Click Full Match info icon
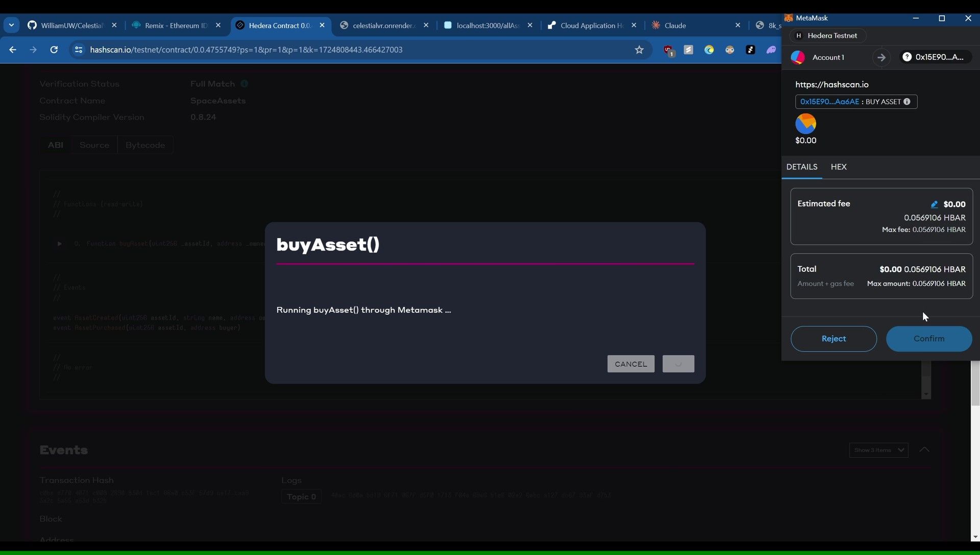Viewport: 980px width, 555px height. click(x=244, y=84)
